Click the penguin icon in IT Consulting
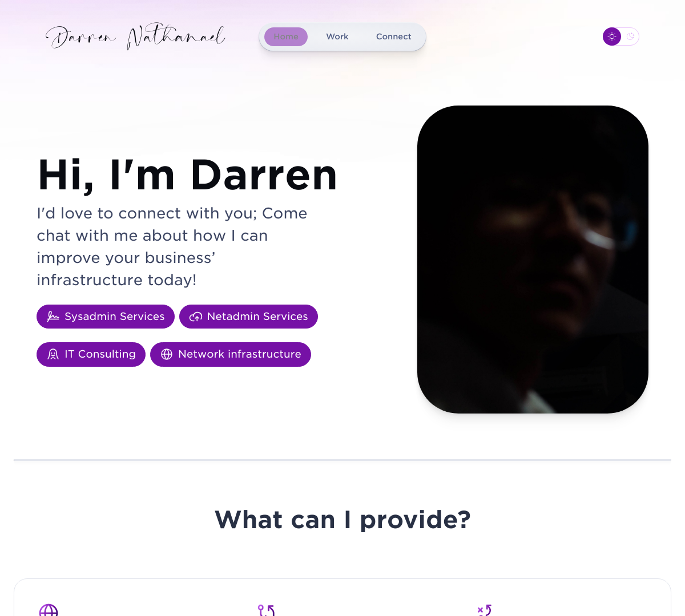The width and height of the screenshot is (685, 616). pyautogui.click(x=53, y=354)
